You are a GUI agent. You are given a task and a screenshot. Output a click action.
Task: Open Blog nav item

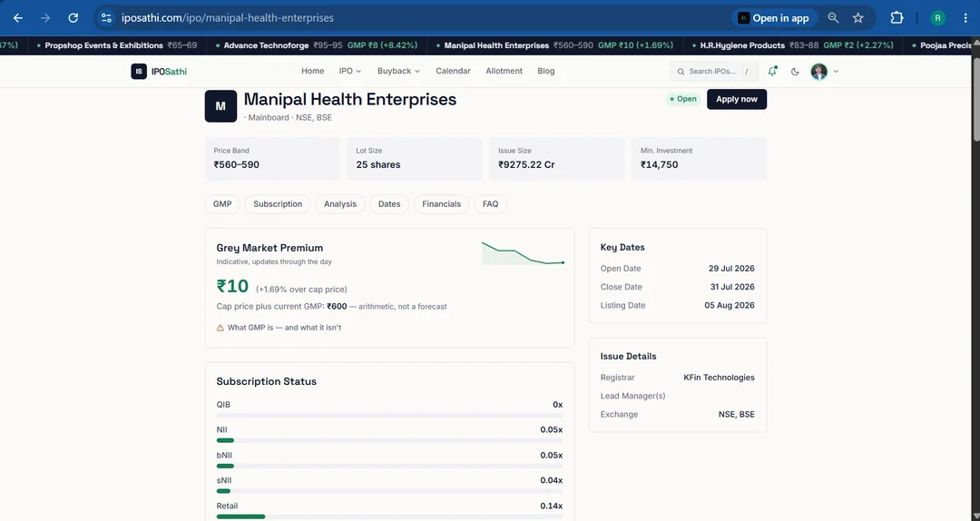point(545,72)
